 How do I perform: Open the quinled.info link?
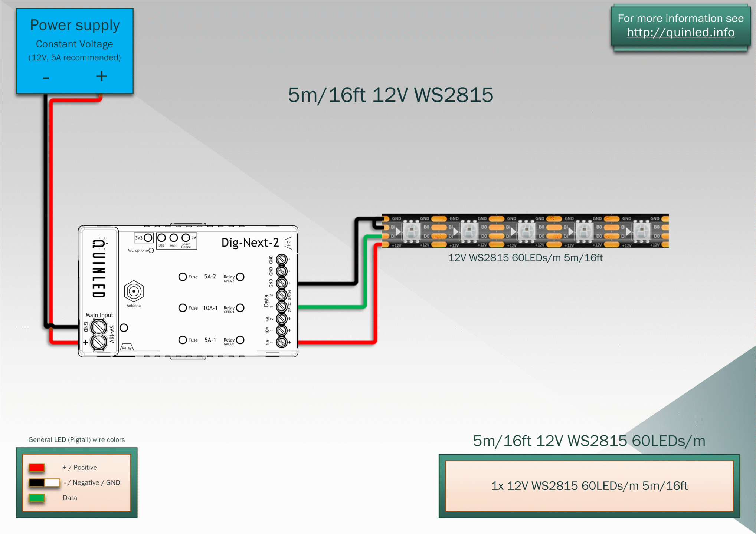pyautogui.click(x=680, y=33)
